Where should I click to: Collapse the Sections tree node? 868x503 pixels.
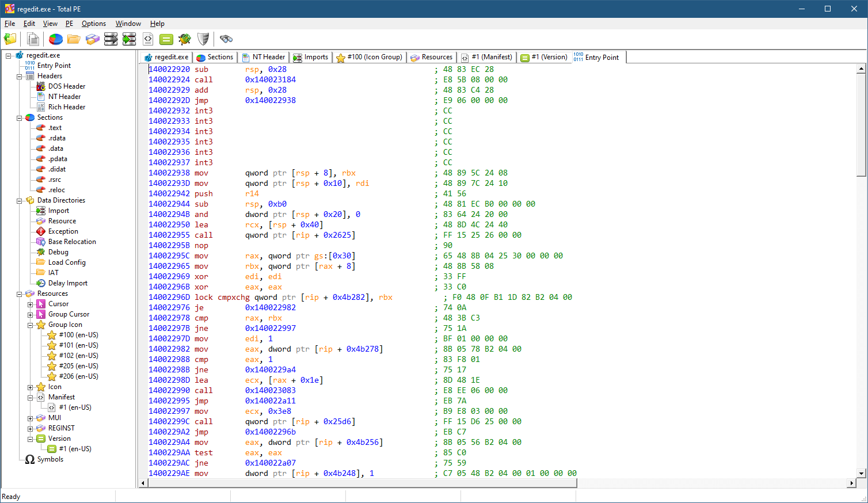[20, 118]
